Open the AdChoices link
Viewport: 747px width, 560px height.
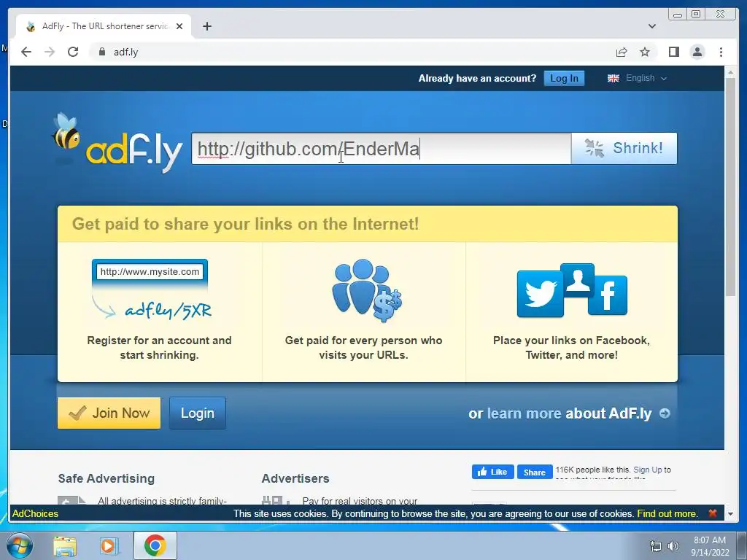pos(35,513)
